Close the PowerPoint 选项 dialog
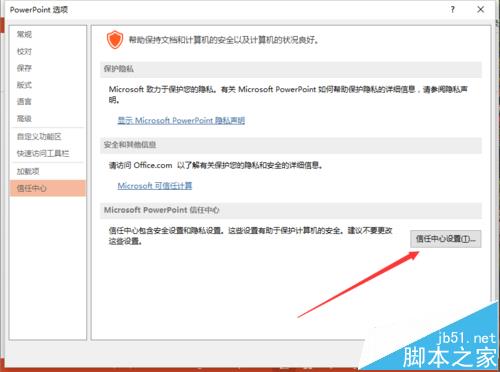This screenshot has height=372, width=500. click(481, 9)
